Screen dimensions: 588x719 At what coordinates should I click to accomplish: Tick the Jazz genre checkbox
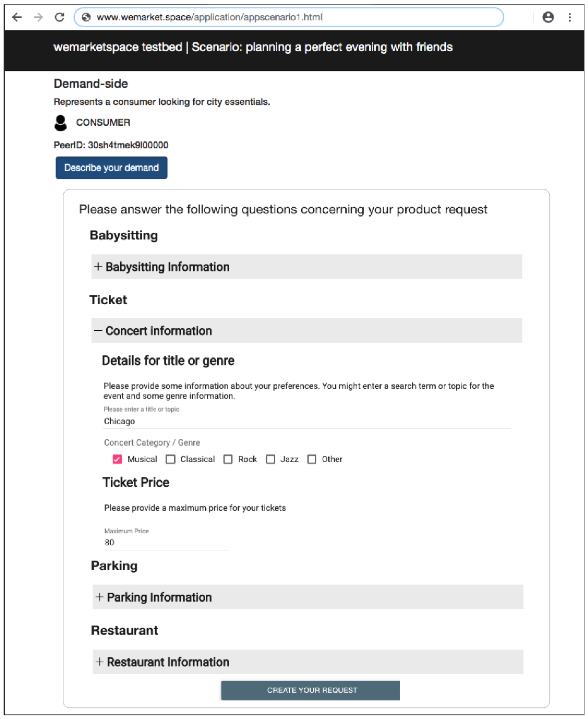coord(270,459)
